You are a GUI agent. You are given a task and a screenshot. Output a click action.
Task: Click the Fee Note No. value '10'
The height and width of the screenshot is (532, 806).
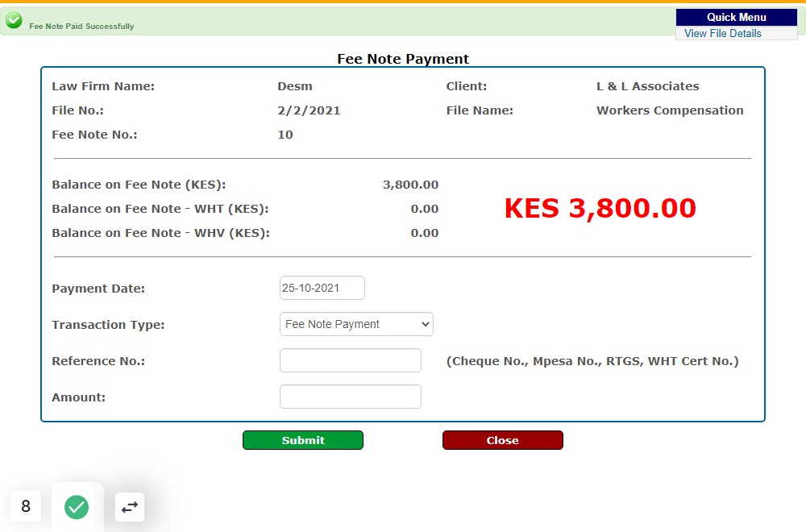(285, 135)
